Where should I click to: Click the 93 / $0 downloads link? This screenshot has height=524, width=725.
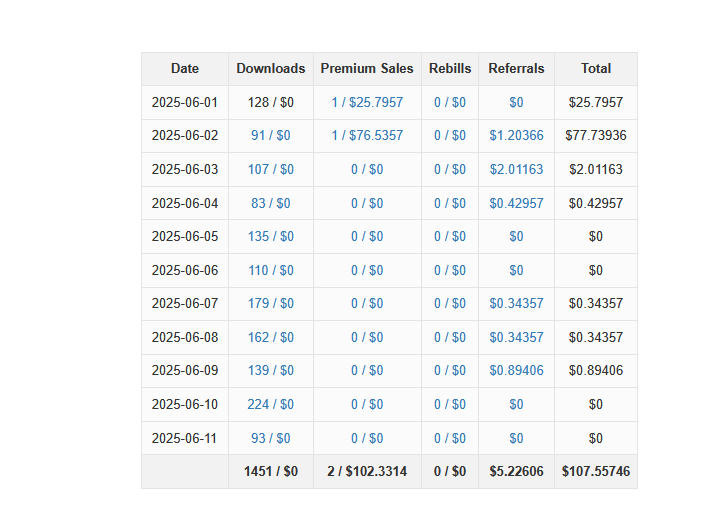[x=270, y=438]
